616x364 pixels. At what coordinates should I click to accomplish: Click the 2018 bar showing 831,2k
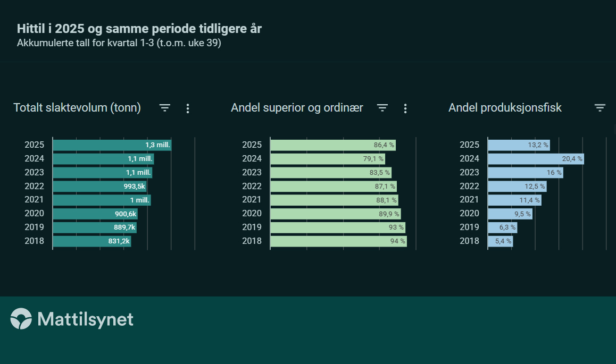[91, 241]
